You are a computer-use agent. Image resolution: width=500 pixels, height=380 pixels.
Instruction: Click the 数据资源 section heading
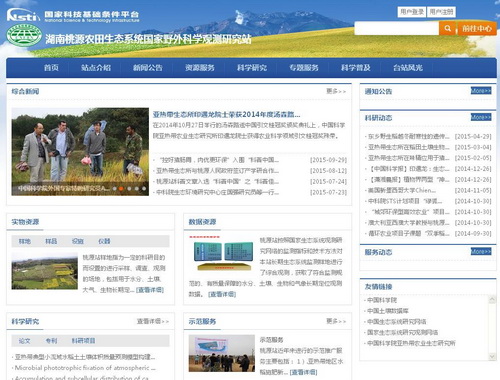coord(202,222)
